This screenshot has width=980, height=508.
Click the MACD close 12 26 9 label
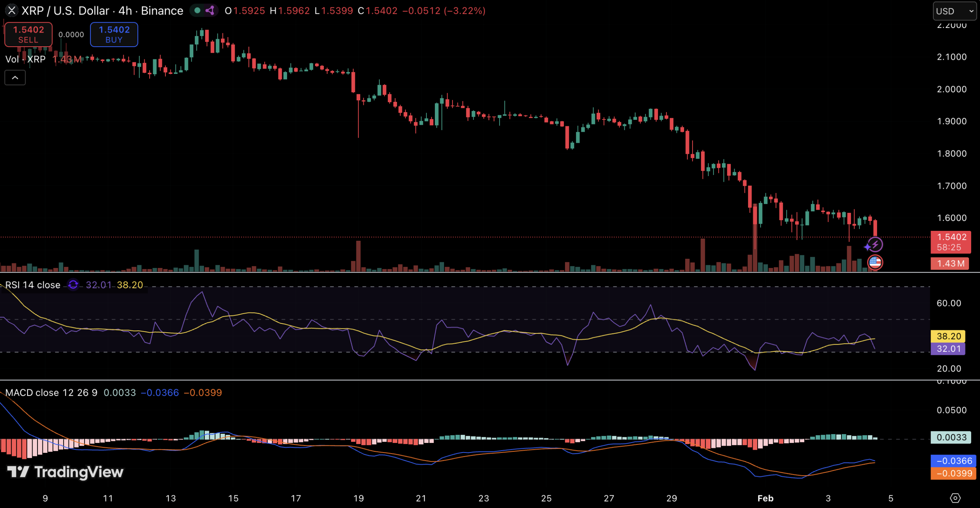click(x=51, y=392)
